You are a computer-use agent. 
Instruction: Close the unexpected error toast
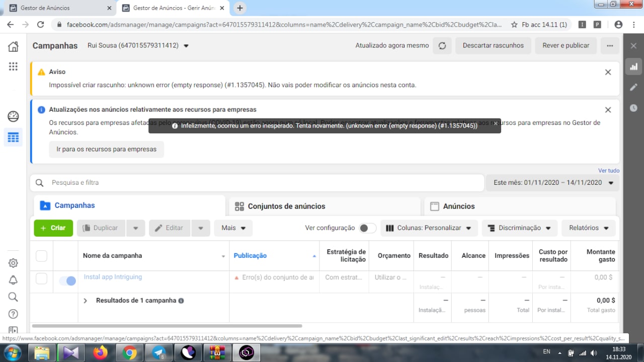[496, 123]
